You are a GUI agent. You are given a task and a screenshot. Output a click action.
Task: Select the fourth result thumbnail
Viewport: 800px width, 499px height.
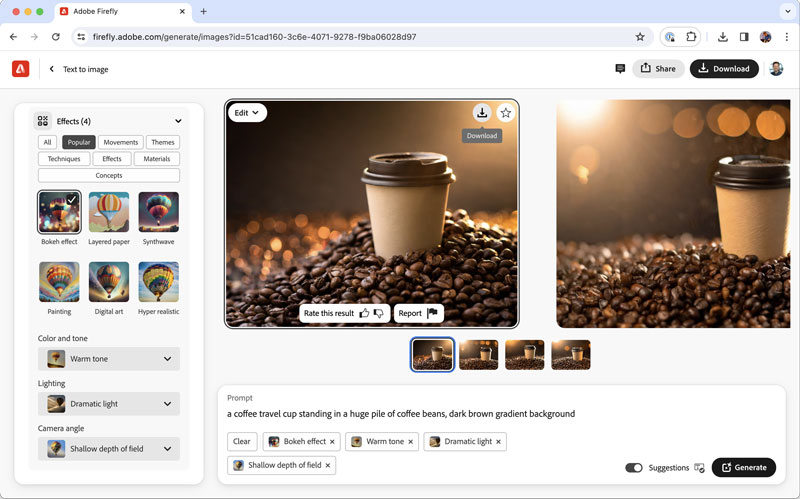pos(571,355)
